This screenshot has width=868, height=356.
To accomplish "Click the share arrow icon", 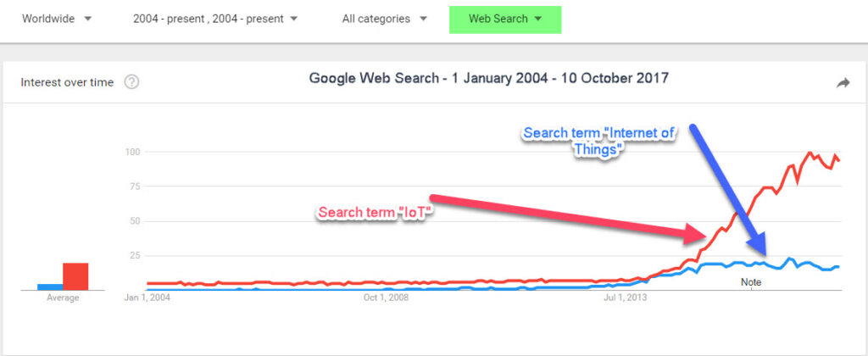I will point(843,83).
